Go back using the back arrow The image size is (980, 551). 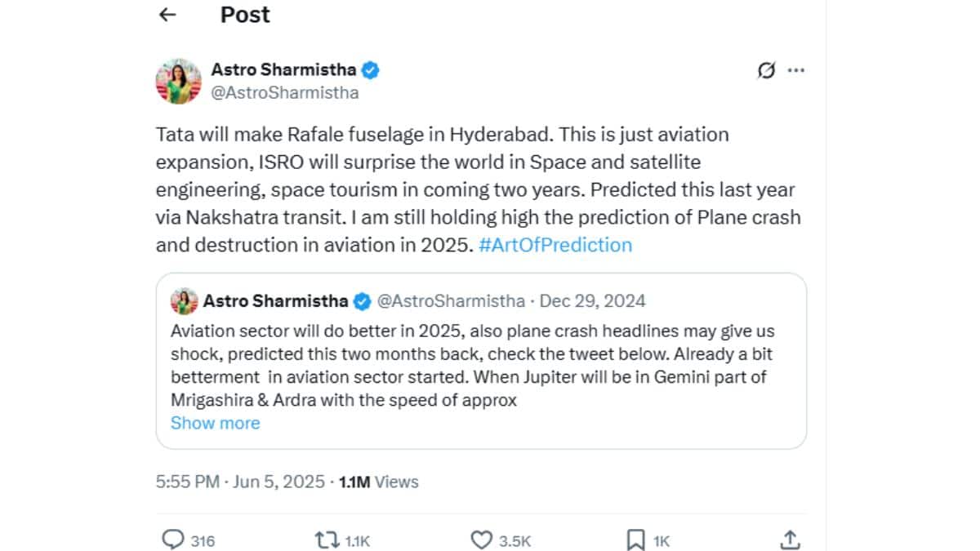[x=167, y=14]
